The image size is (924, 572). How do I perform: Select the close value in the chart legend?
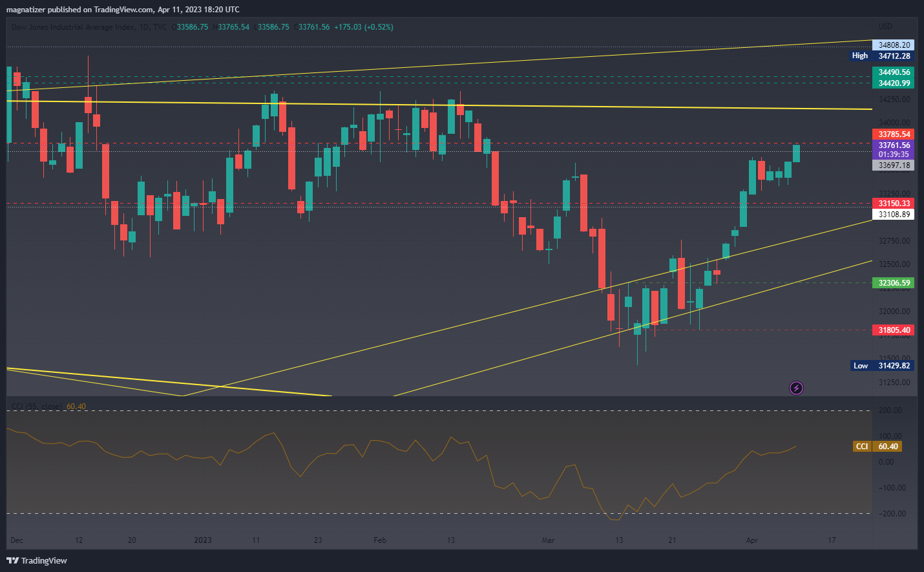pos(314,27)
